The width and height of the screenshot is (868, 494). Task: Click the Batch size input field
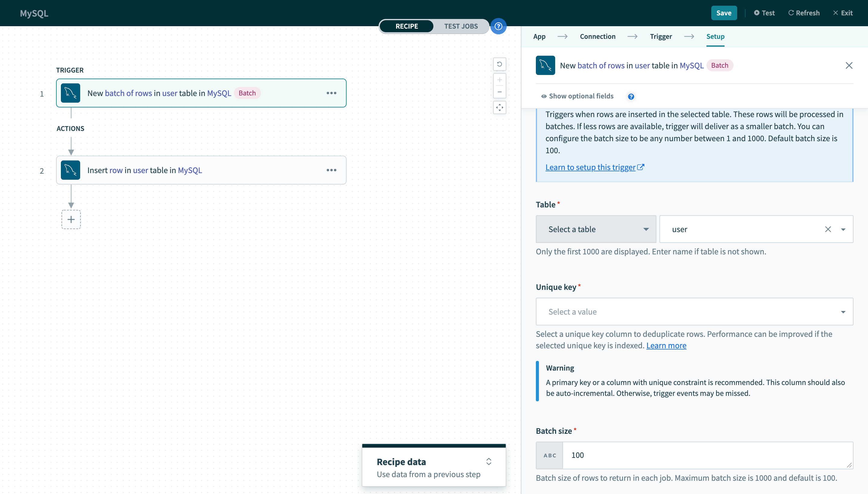pos(707,455)
